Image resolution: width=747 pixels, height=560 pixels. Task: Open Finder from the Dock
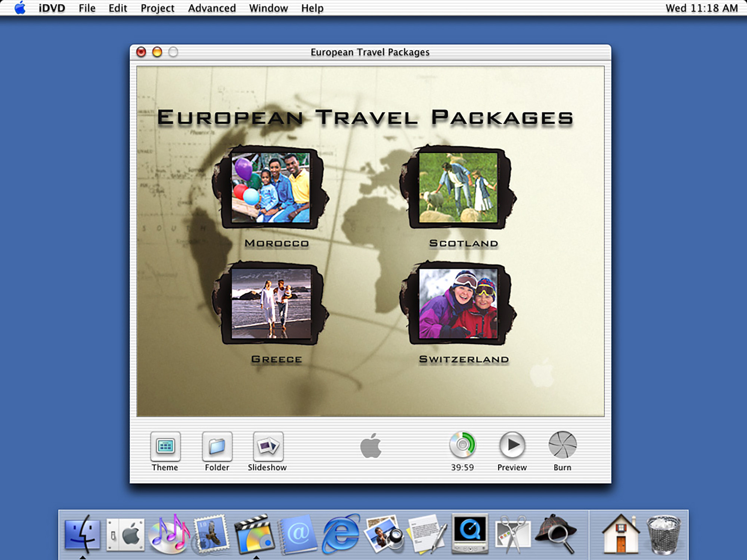(82, 534)
